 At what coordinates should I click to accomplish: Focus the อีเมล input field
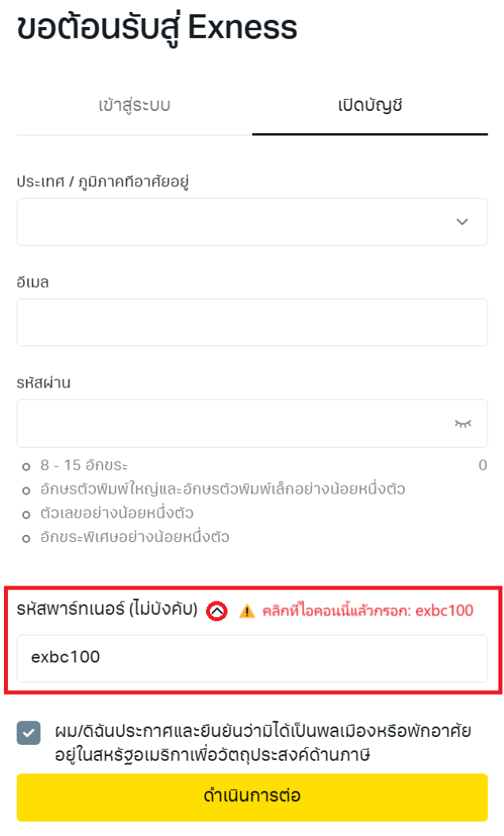pos(252,323)
